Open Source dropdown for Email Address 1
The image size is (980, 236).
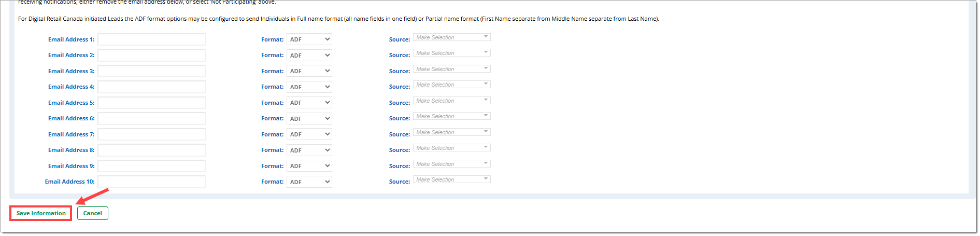tap(451, 37)
